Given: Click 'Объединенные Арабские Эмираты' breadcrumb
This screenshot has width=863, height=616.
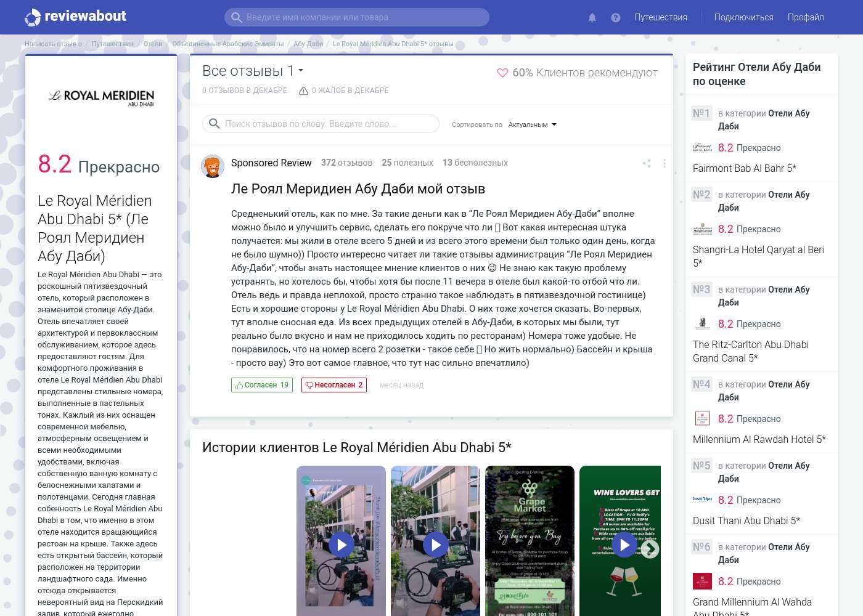Looking at the screenshot, I should tap(228, 44).
